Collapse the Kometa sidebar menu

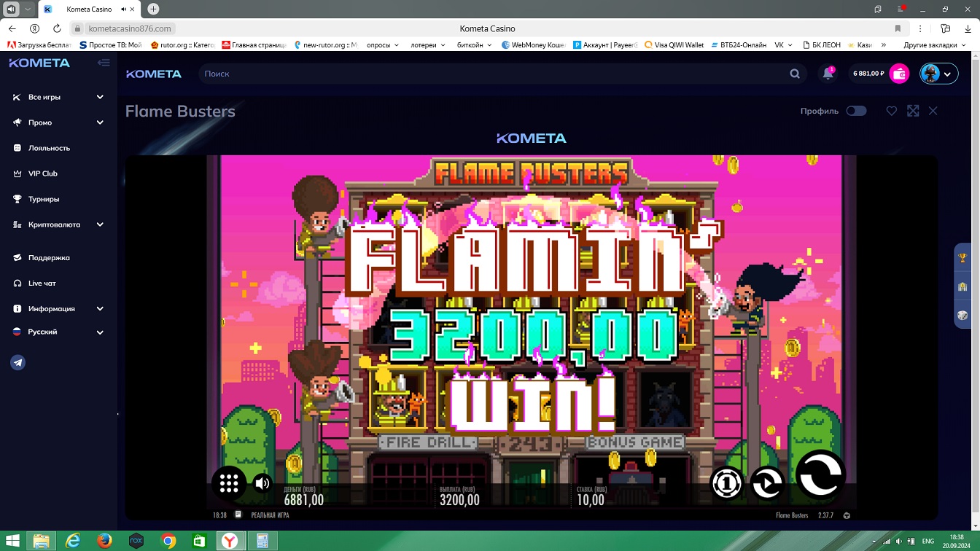click(x=104, y=63)
